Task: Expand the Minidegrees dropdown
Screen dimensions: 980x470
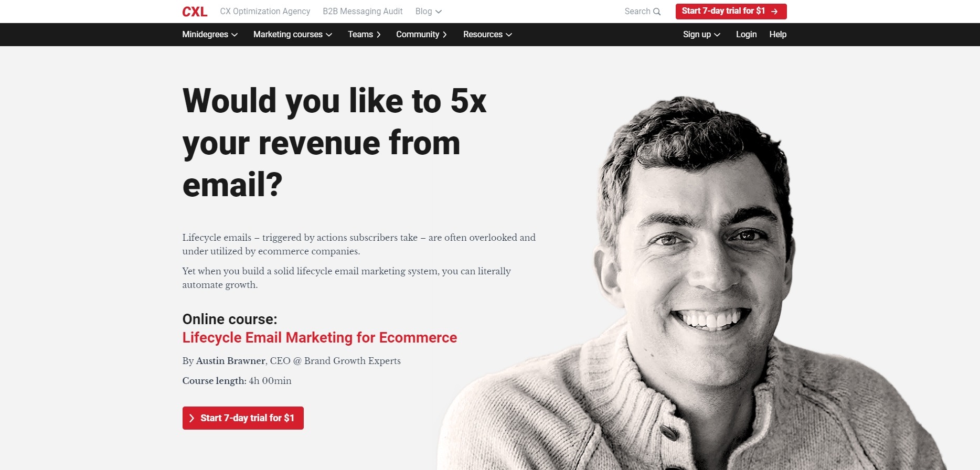Action: pos(210,35)
